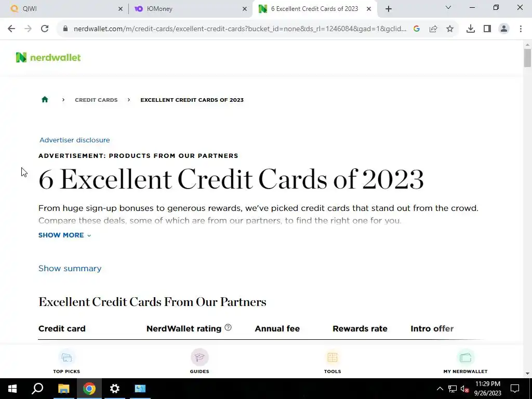The width and height of the screenshot is (532, 399).
Task: Share this page via share icon
Action: pos(433,29)
